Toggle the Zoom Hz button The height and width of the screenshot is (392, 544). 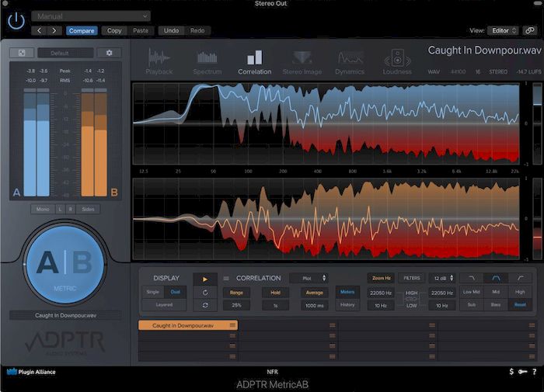pyautogui.click(x=381, y=278)
